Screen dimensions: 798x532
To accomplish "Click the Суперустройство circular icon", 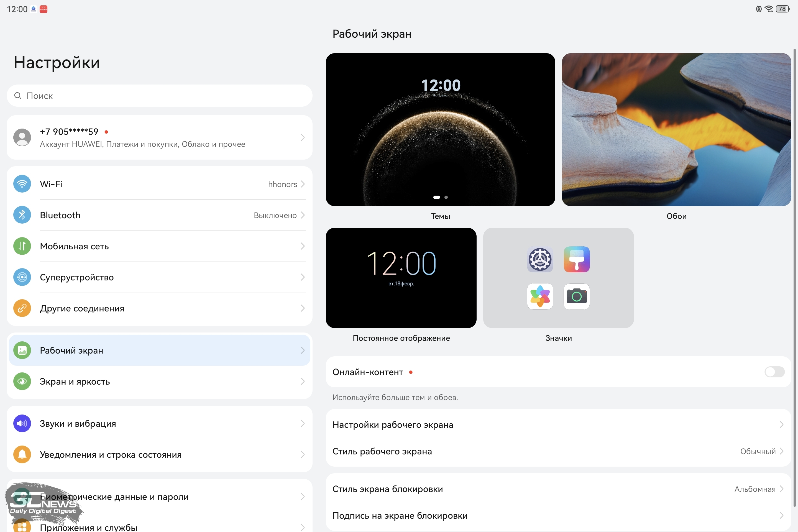I will point(22,277).
